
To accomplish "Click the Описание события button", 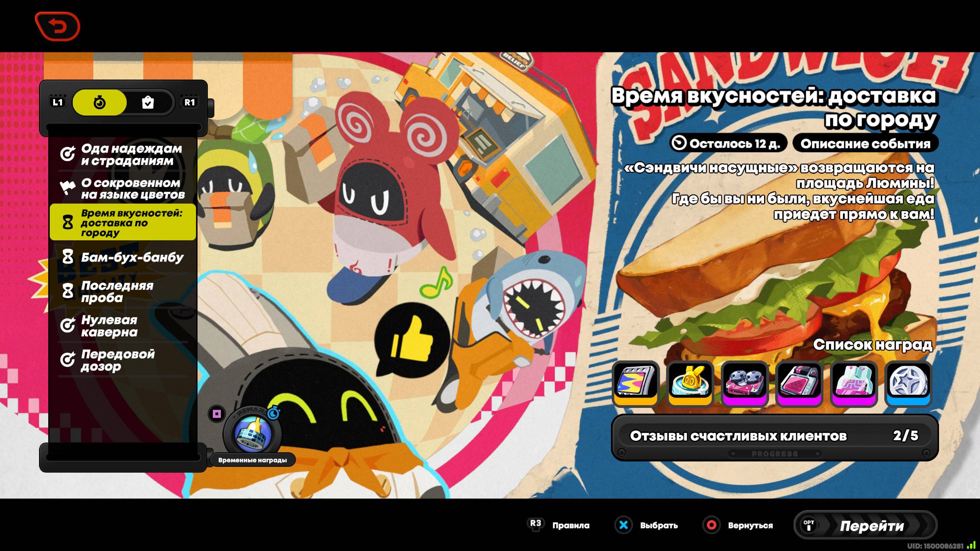I will (865, 144).
